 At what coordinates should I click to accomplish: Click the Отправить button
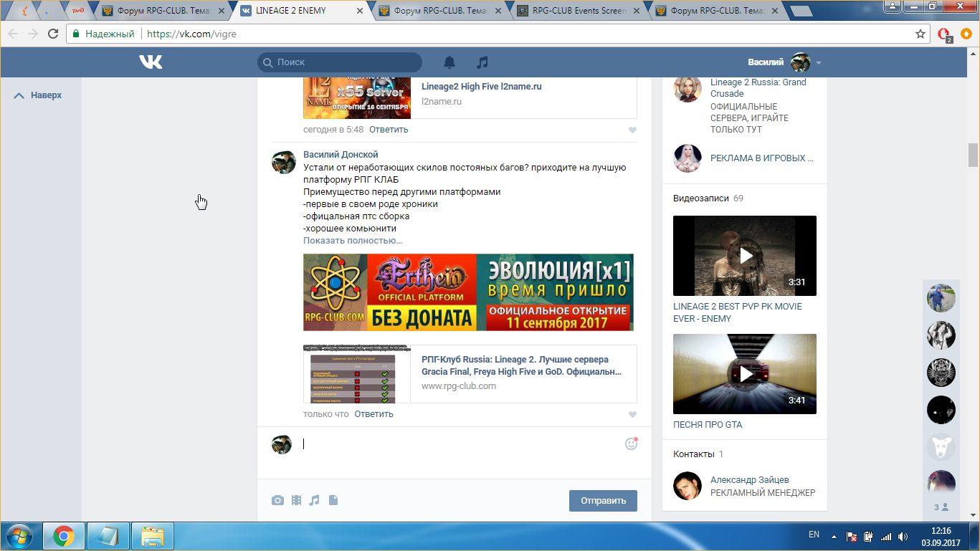coord(603,501)
